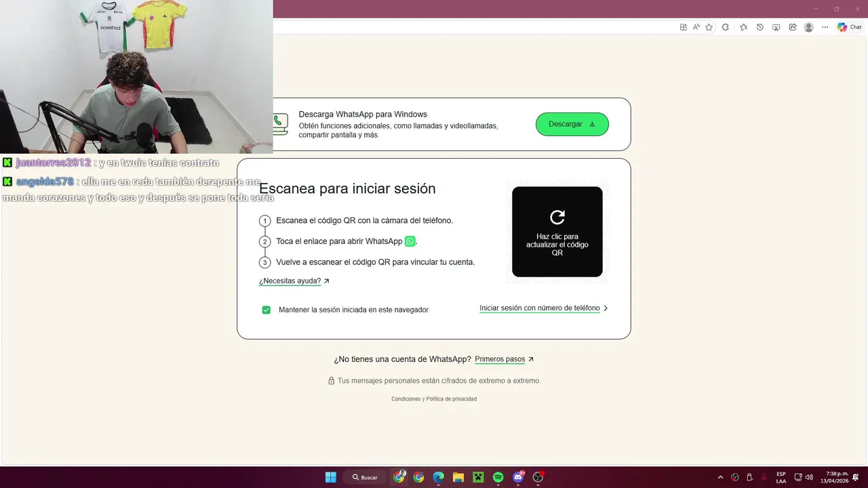Viewport: 868px width, 488px height.
Task: Open Windows Start menu
Action: [330, 477]
